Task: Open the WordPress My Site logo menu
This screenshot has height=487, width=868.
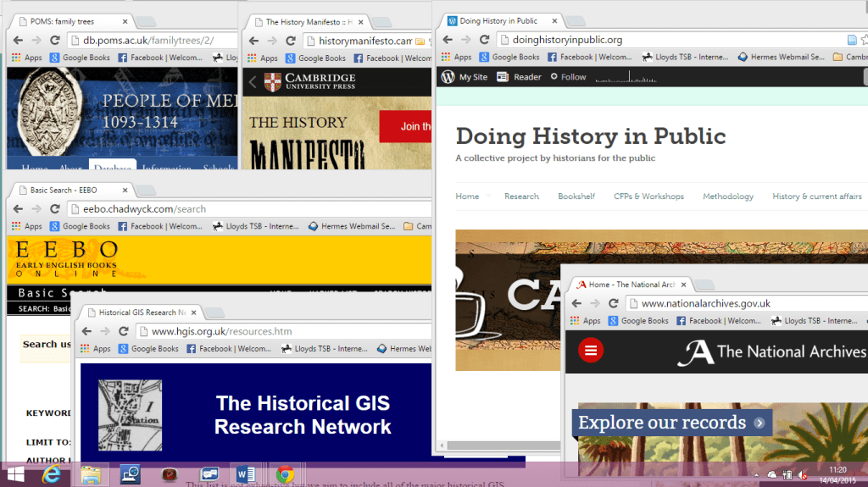Action: 465,77
